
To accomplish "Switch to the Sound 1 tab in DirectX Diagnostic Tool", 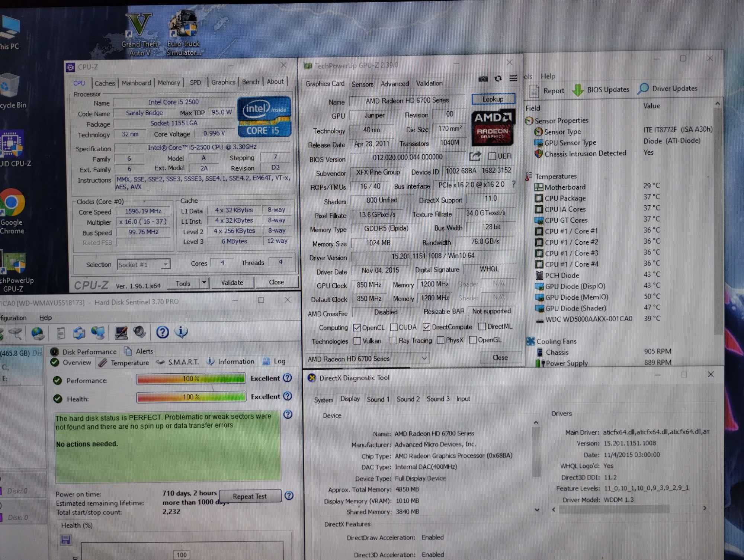I will (378, 399).
